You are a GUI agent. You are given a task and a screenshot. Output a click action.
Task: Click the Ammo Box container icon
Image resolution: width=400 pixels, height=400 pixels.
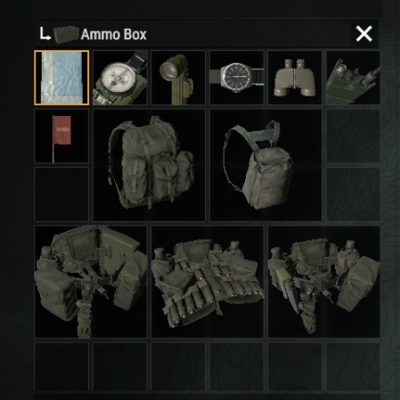[66, 34]
